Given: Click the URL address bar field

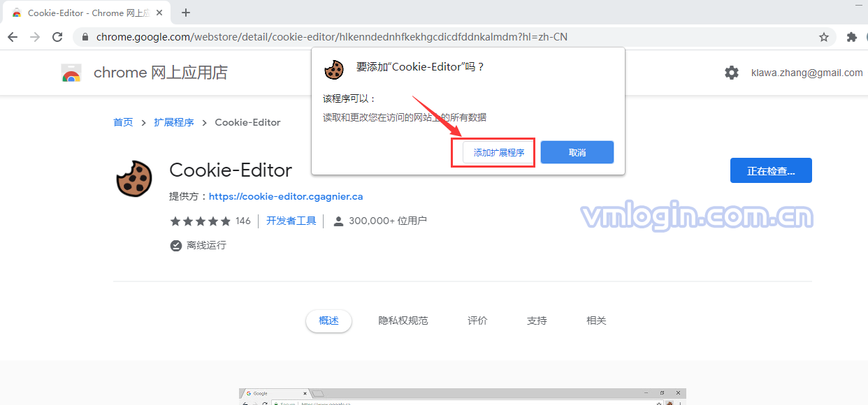Looking at the screenshot, I should pos(419,37).
